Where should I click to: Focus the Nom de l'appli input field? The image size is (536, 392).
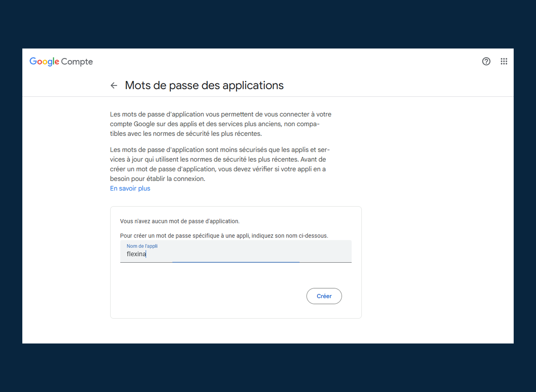point(236,251)
